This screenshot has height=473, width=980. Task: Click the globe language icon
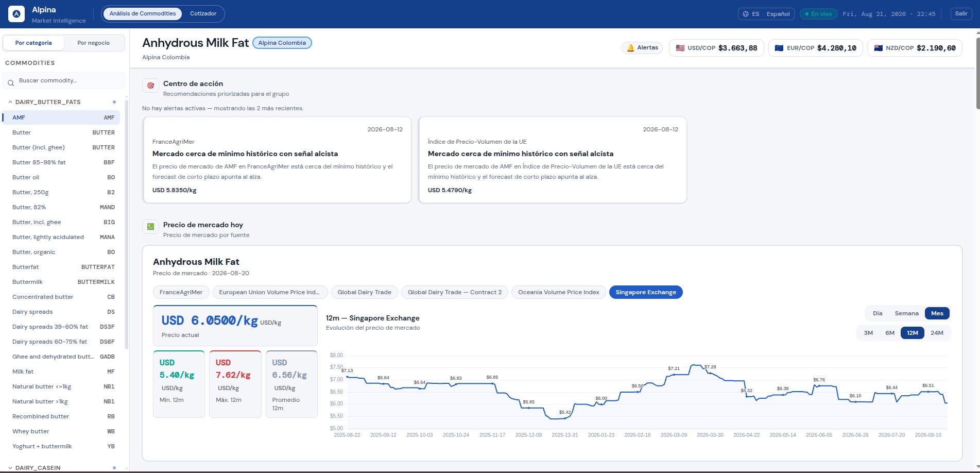[746, 14]
